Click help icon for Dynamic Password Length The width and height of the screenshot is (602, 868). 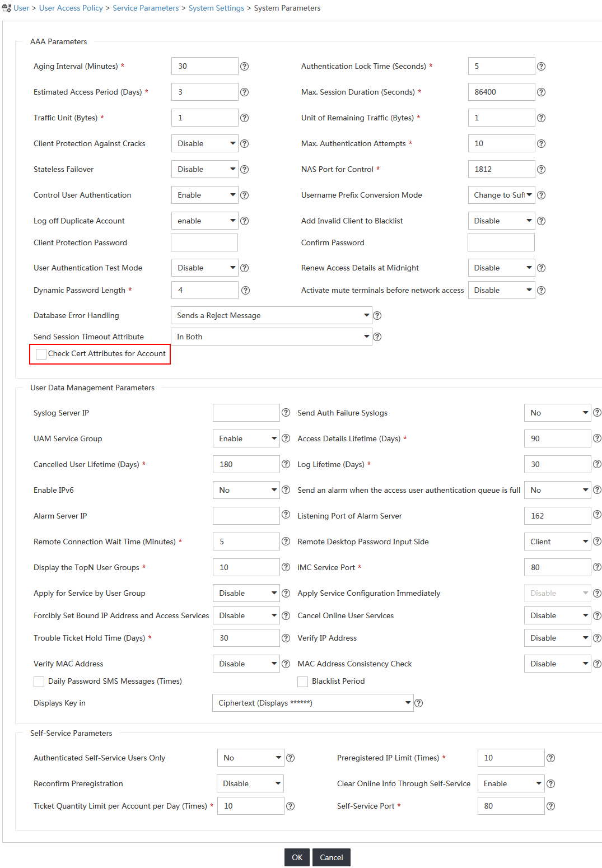(x=245, y=290)
